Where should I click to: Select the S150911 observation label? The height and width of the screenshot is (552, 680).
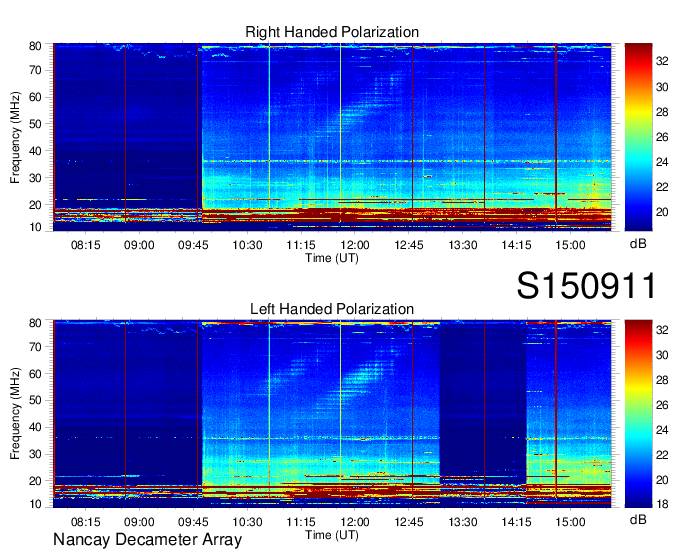(587, 285)
